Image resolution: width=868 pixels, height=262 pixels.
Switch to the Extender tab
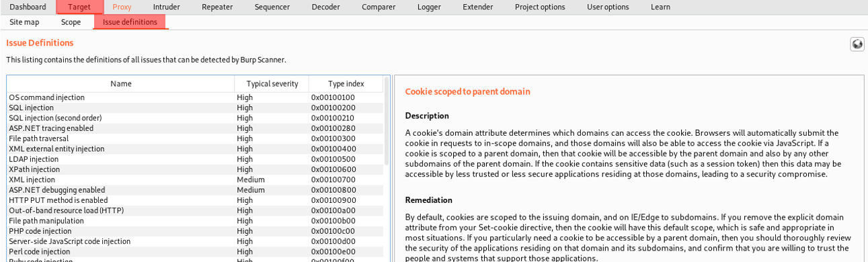point(477,7)
